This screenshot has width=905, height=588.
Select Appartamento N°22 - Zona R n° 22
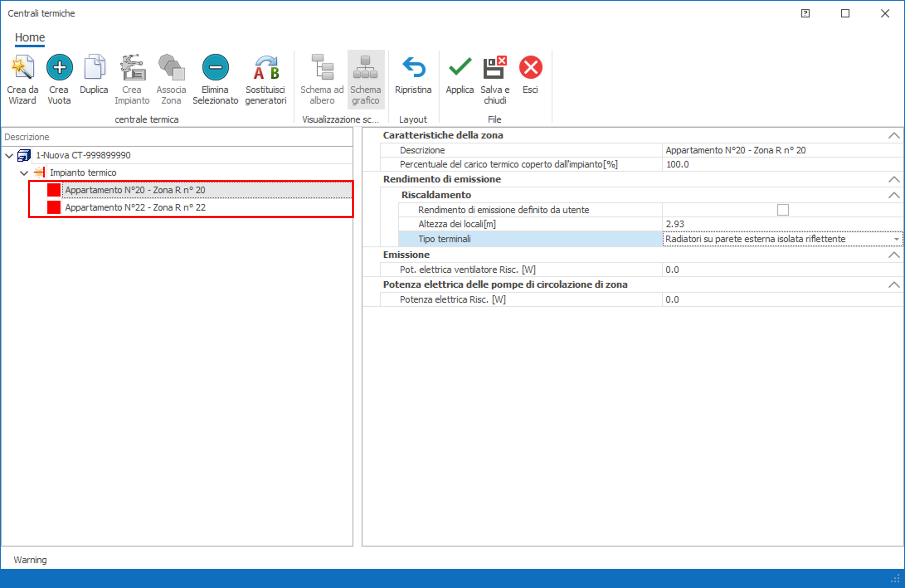(135, 207)
